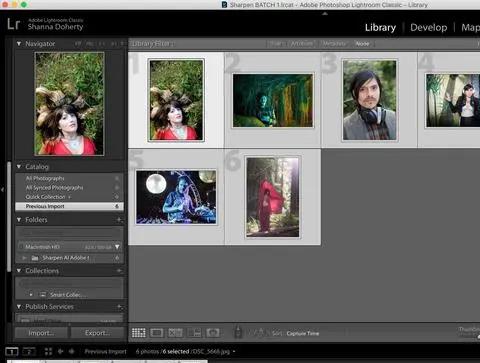
Task: Select green-lit tunnel photo thumbnail 2
Action: tap(273, 101)
